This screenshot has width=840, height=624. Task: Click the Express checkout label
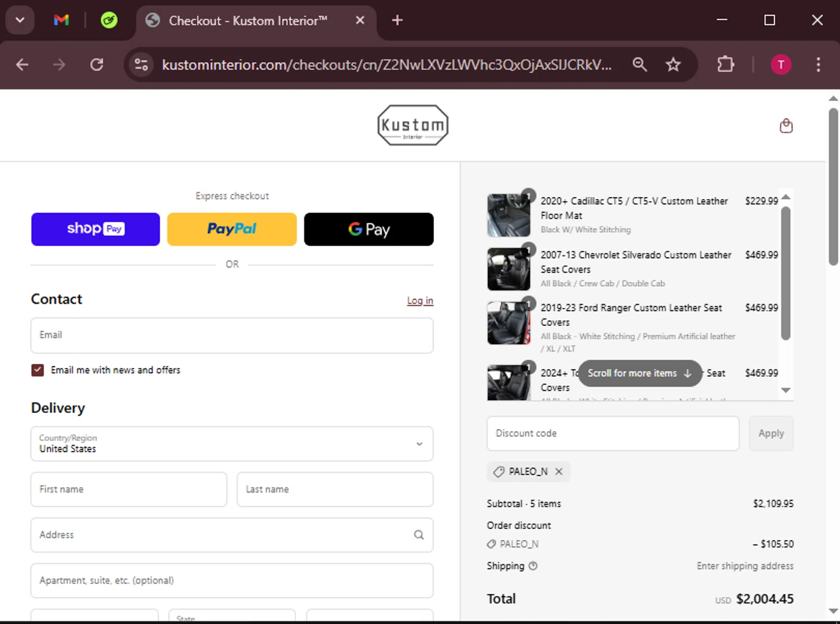[232, 196]
